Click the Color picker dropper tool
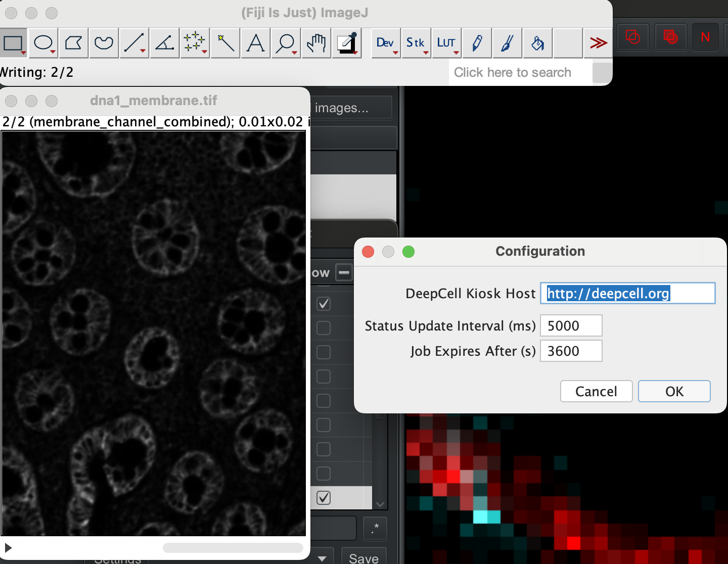 tap(347, 43)
